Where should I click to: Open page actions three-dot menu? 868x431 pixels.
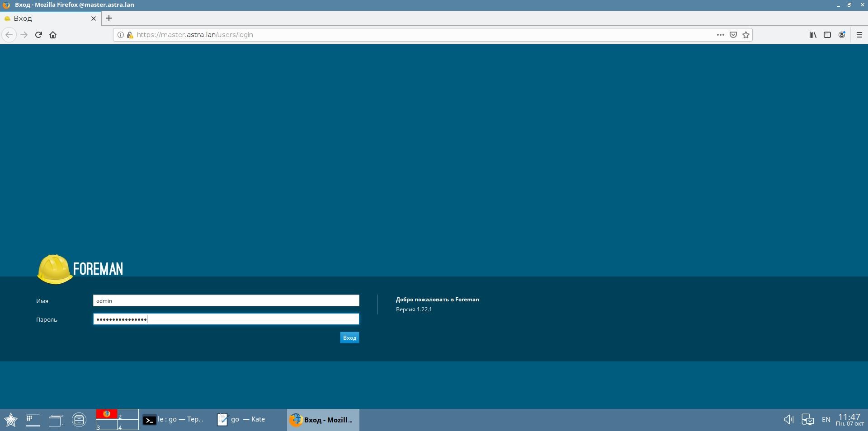(x=720, y=35)
